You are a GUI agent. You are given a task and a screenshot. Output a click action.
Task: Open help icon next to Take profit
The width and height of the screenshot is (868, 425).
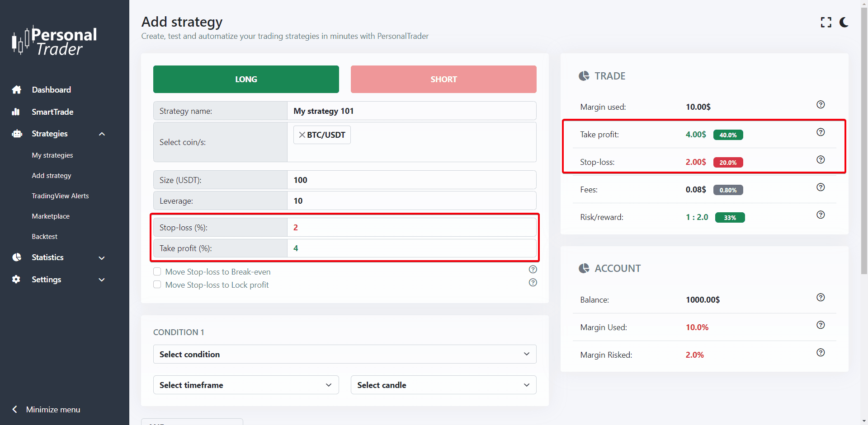coord(821,132)
